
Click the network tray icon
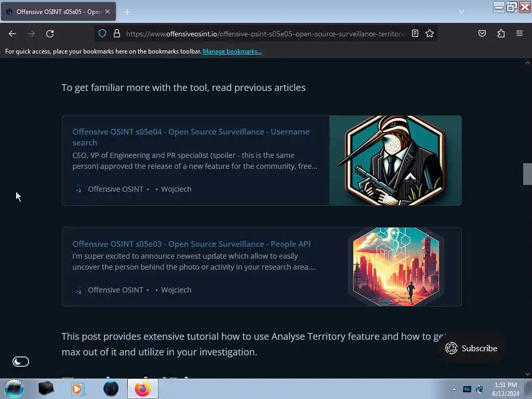coord(480,389)
